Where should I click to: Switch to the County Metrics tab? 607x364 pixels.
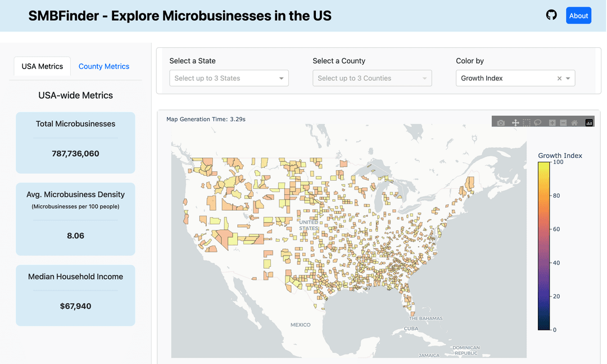pos(104,66)
